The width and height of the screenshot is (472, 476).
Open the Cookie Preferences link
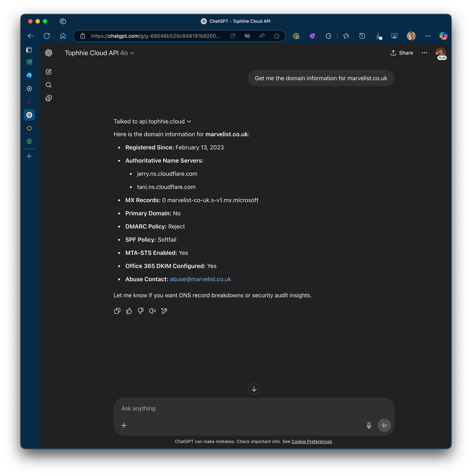click(x=312, y=442)
